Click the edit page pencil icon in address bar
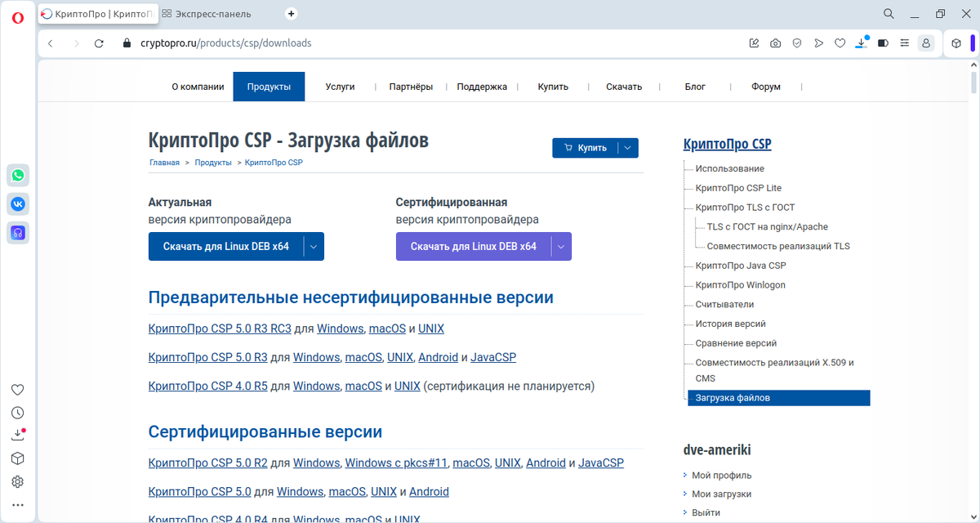Viewport: 980px width, 523px height. [754, 43]
